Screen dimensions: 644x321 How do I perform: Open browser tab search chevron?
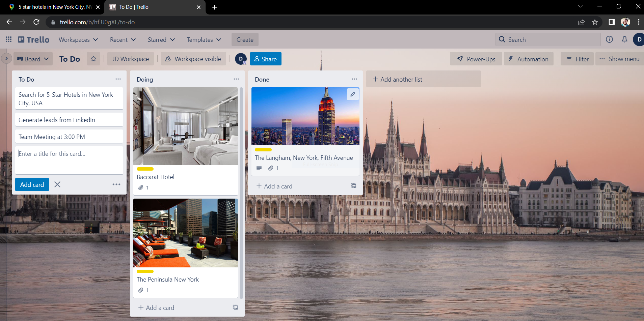[x=580, y=6]
